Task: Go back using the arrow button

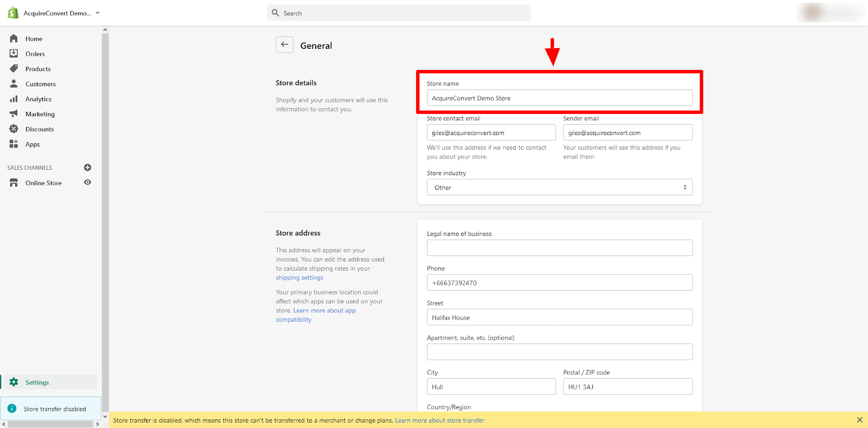Action: pos(284,45)
